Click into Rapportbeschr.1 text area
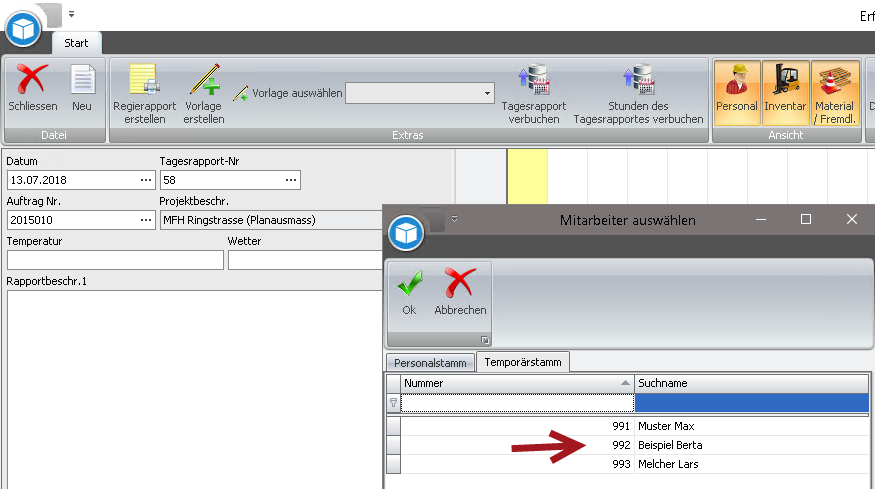Screen dimensions: 875x489 click(x=195, y=389)
